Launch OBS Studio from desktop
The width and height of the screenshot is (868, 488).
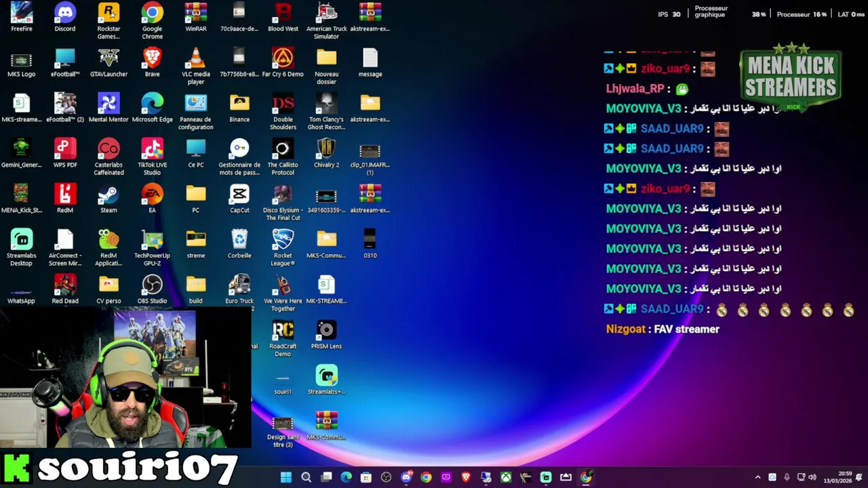click(x=152, y=289)
